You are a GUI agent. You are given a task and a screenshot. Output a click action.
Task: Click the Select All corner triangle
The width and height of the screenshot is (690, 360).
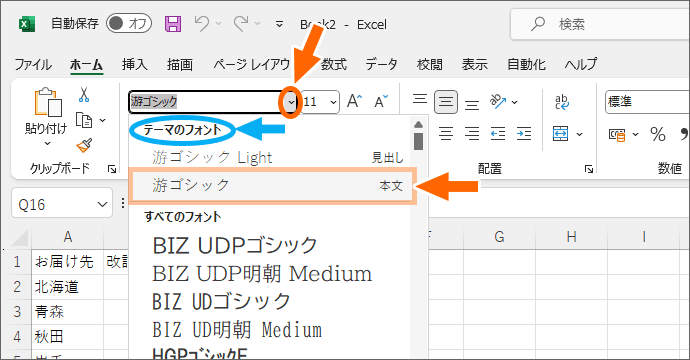coord(20,237)
